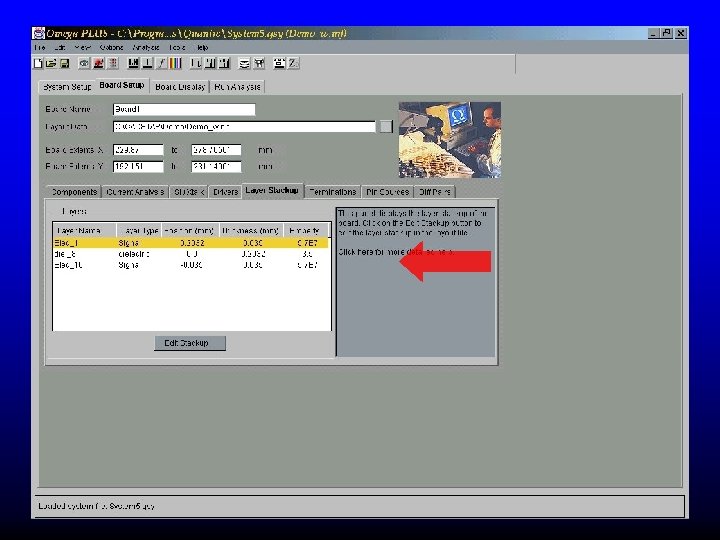Open the Components sub-tab
The height and width of the screenshot is (540, 720).
point(74,192)
